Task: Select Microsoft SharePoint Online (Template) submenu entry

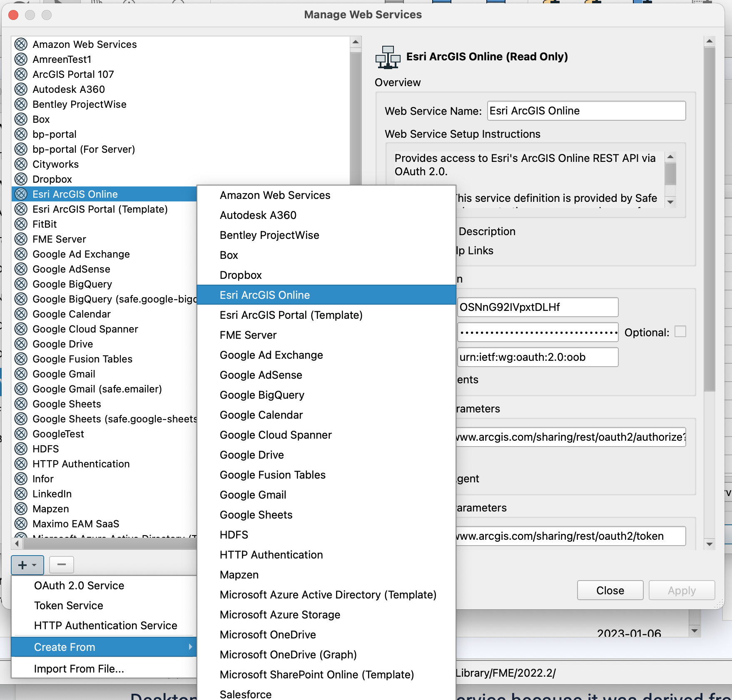Action: (326, 675)
